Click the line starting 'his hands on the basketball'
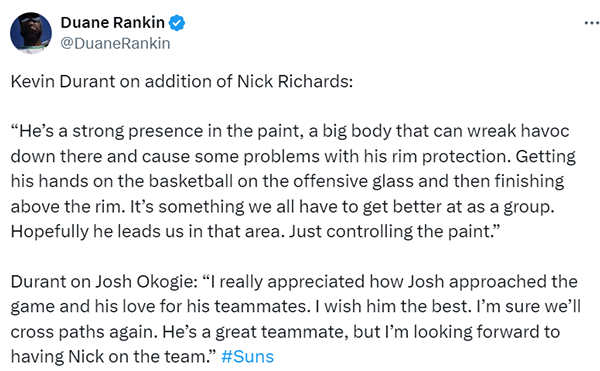Viewport: 600px width, 371px height. [x=287, y=181]
